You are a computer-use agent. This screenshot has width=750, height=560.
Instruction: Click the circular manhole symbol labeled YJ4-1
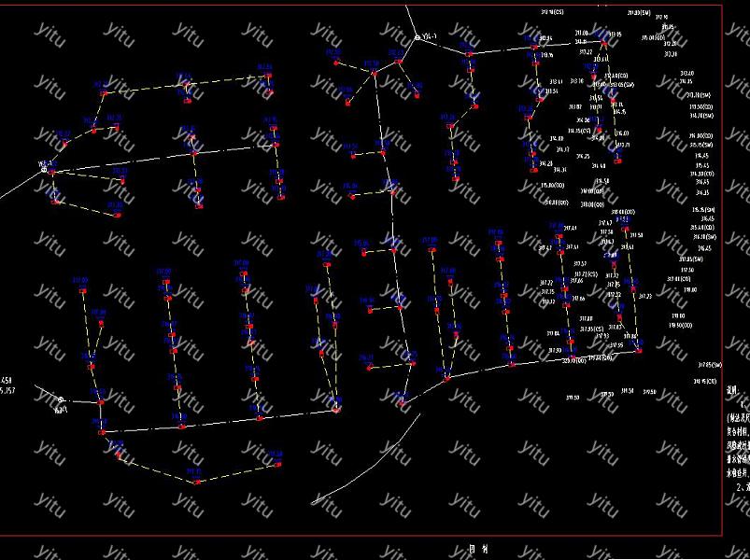(417, 37)
